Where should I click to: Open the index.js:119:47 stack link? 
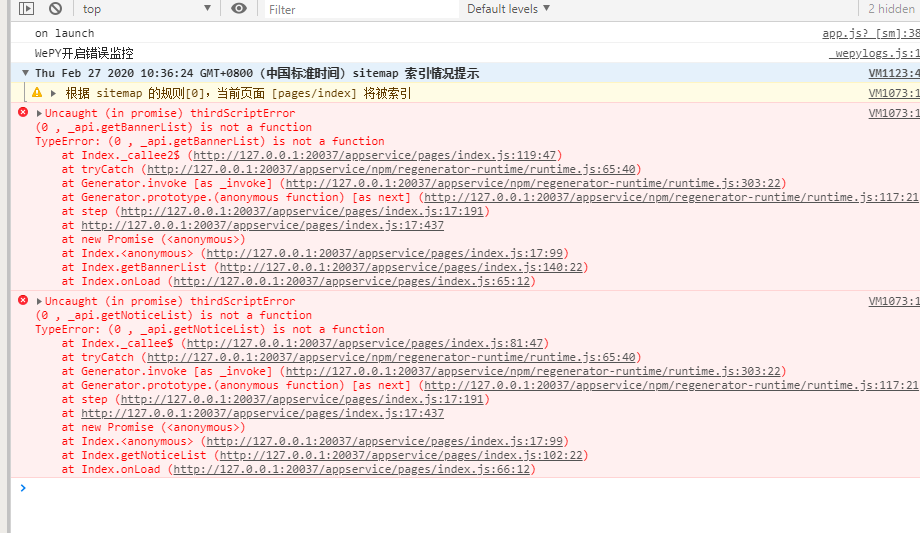coord(374,156)
